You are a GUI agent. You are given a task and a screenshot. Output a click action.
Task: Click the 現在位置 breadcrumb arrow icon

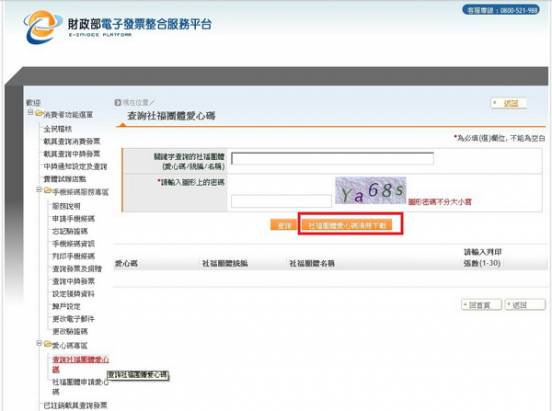coord(118,102)
